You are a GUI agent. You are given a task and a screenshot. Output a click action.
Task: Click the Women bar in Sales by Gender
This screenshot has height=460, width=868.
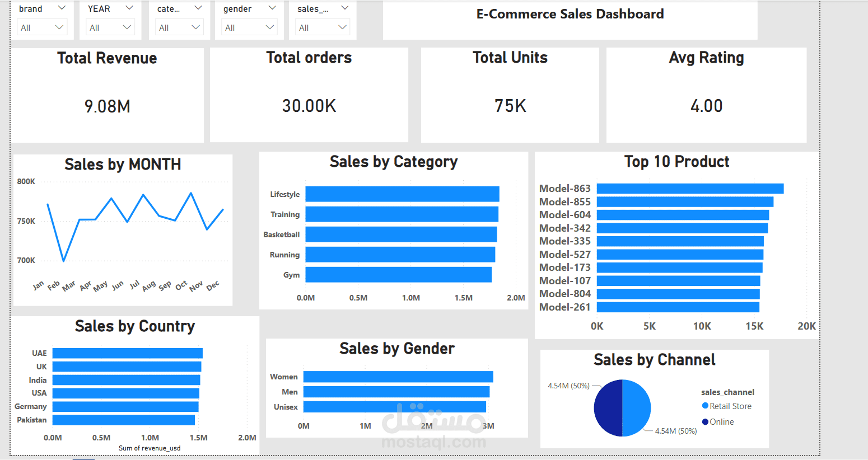[398, 376]
